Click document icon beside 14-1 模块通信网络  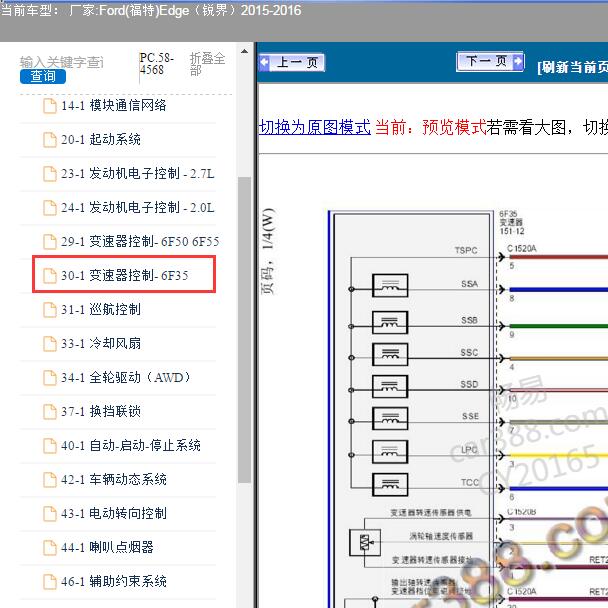50,106
